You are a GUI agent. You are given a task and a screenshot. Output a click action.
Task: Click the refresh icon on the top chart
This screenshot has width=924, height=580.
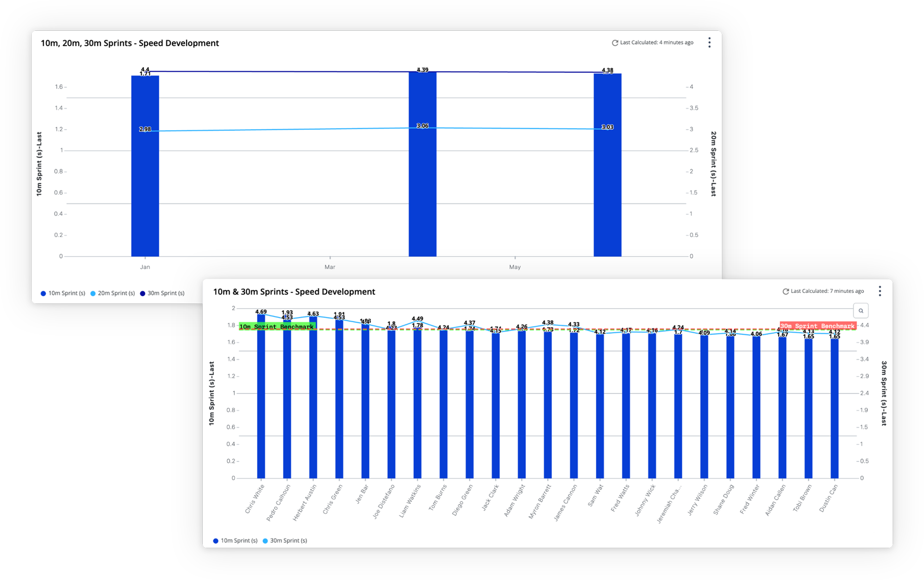click(615, 43)
